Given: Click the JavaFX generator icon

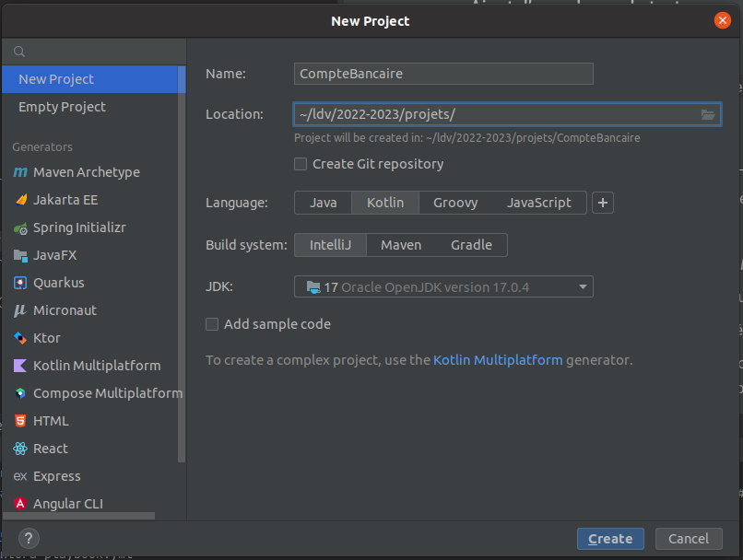Looking at the screenshot, I should 20,256.
